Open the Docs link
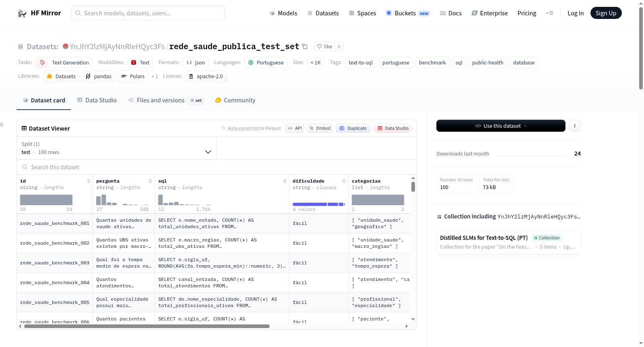The image size is (644, 347). coord(451,13)
